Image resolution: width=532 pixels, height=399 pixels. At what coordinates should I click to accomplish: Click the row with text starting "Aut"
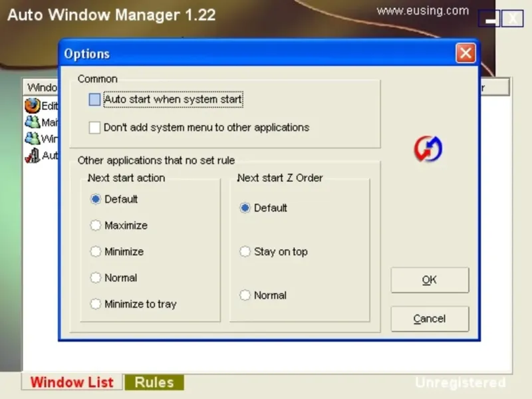[41, 156]
